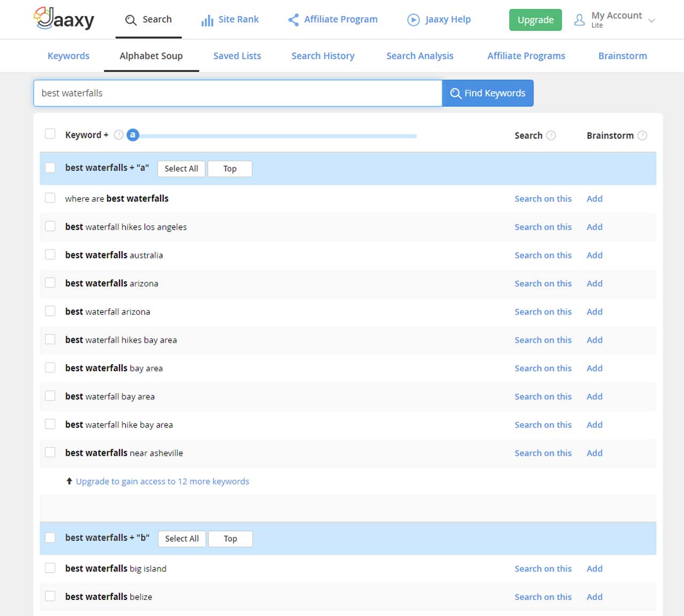
Task: Click the "best waterfall hike bay area" keyword text
Action: point(119,425)
